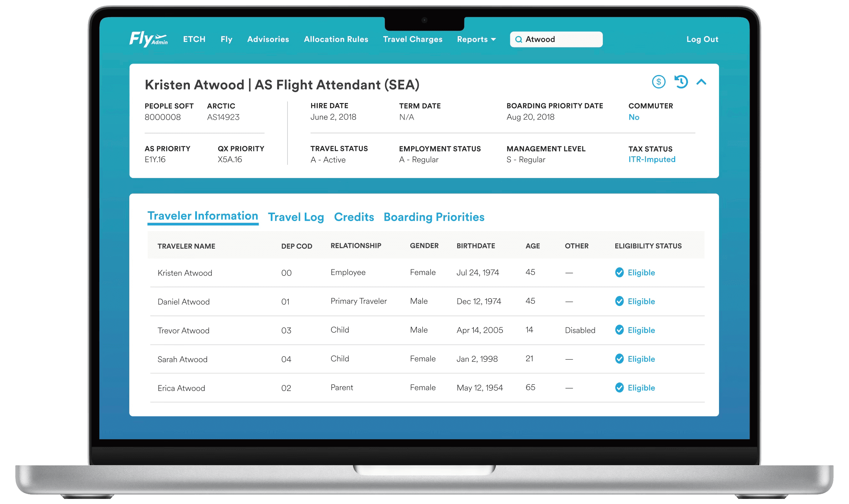Collapse the employee card with chevron
The height and width of the screenshot is (504, 849).
(x=701, y=82)
